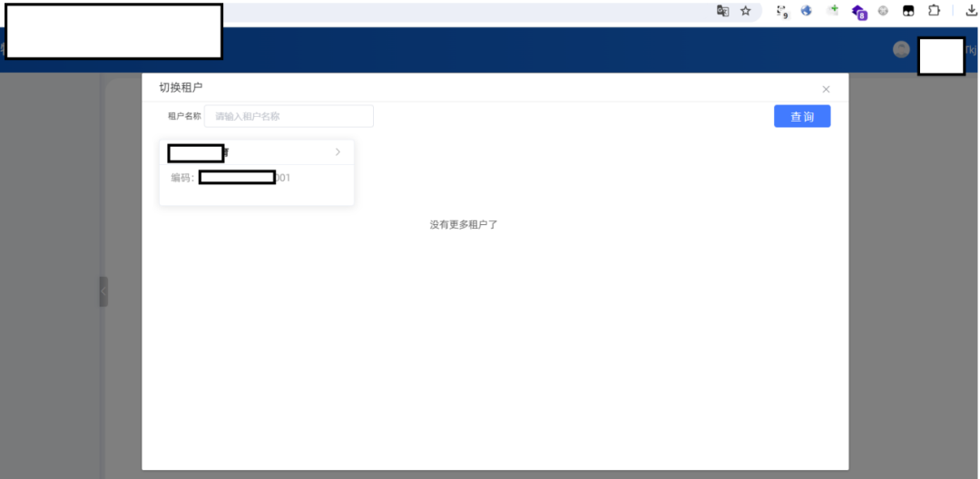Image resolution: width=980 pixels, height=479 pixels.
Task: Click the 查询 button
Action: click(802, 116)
